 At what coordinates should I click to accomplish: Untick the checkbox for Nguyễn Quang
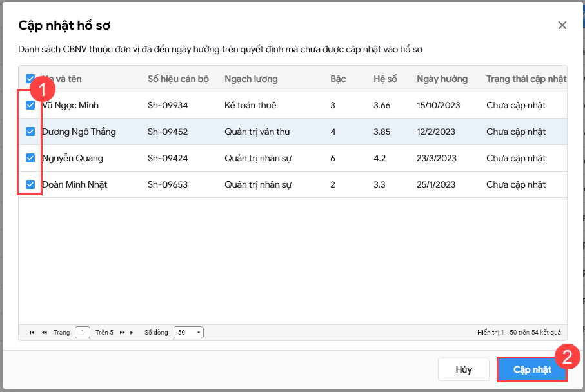coord(30,158)
